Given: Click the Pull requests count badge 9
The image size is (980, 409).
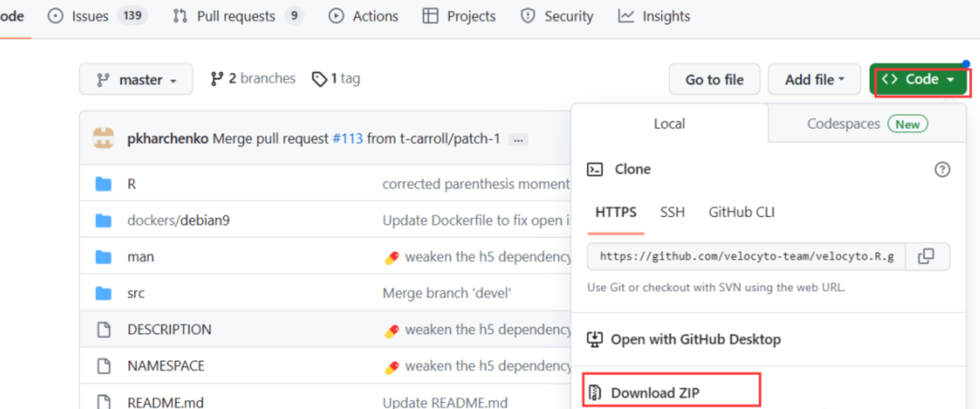Looking at the screenshot, I should [294, 15].
